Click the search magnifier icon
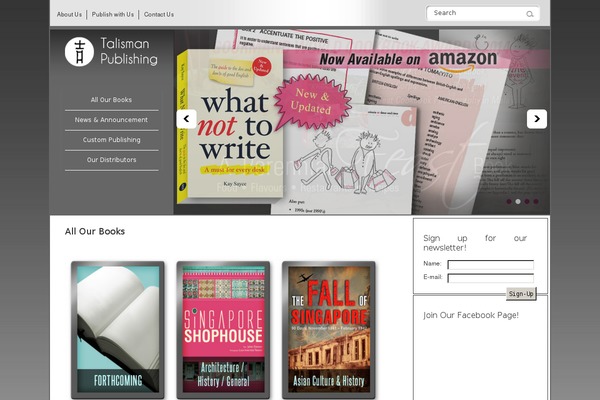The height and width of the screenshot is (400, 600). (x=530, y=14)
